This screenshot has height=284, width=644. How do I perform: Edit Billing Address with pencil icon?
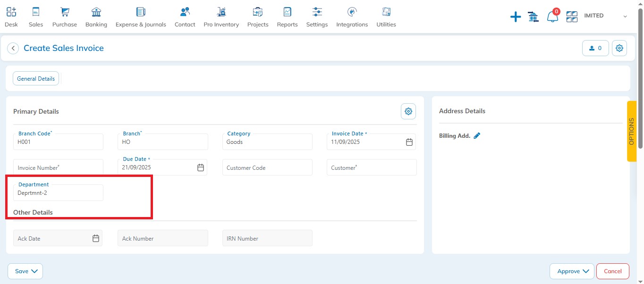click(x=477, y=136)
